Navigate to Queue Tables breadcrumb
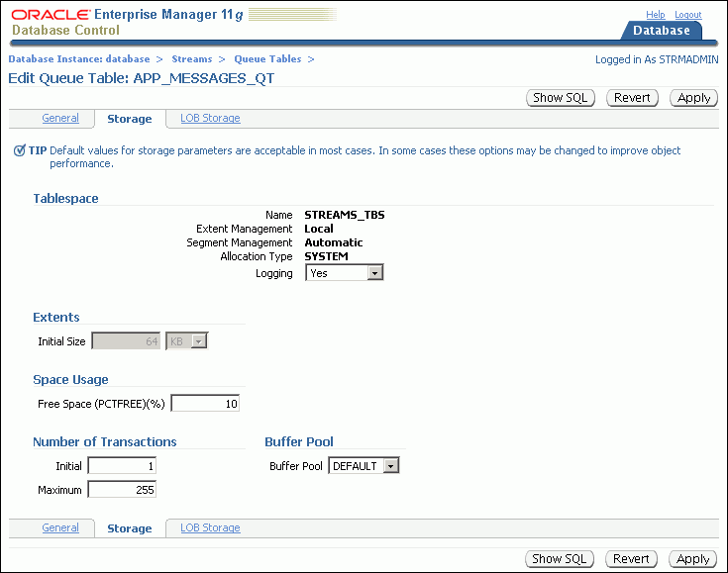The height and width of the screenshot is (573, 728). click(267, 59)
